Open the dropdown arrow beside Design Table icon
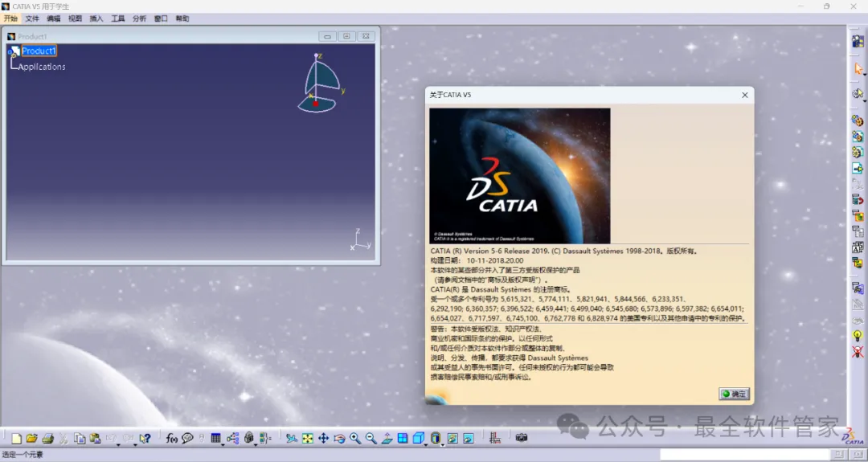This screenshot has width=868, height=462. 222,444
